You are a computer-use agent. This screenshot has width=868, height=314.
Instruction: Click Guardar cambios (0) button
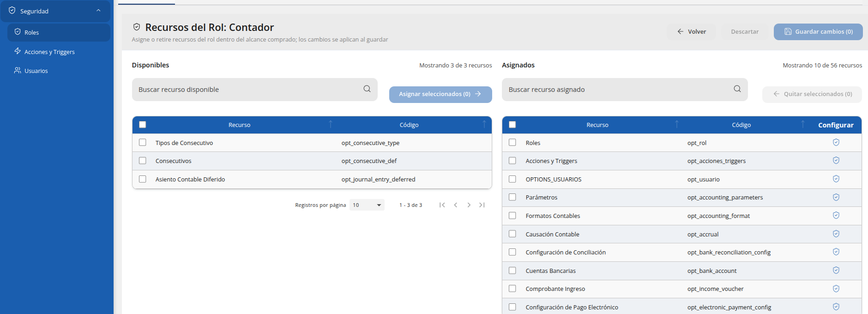click(x=818, y=31)
